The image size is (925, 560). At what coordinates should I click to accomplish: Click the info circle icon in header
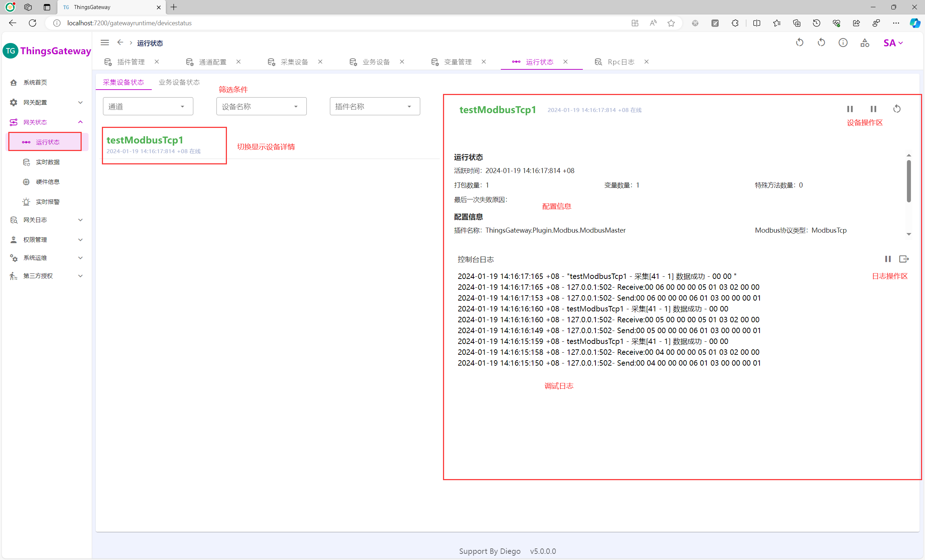[843, 43]
